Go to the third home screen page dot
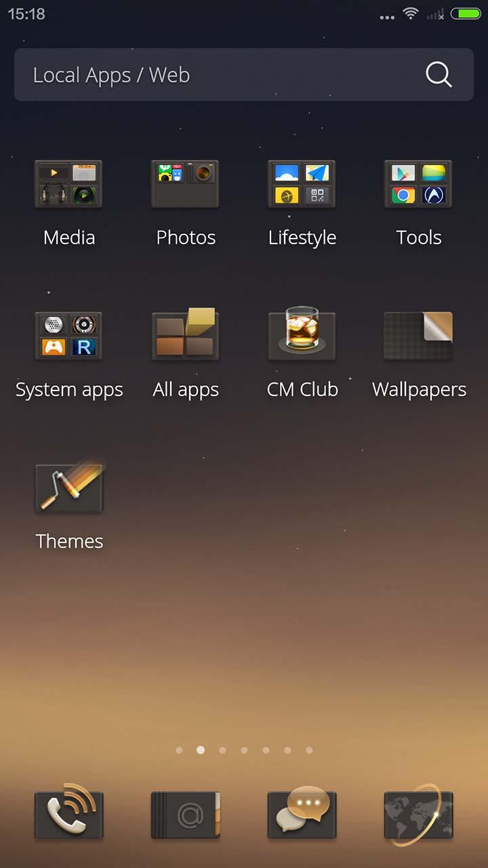The height and width of the screenshot is (868, 488). 222,750
